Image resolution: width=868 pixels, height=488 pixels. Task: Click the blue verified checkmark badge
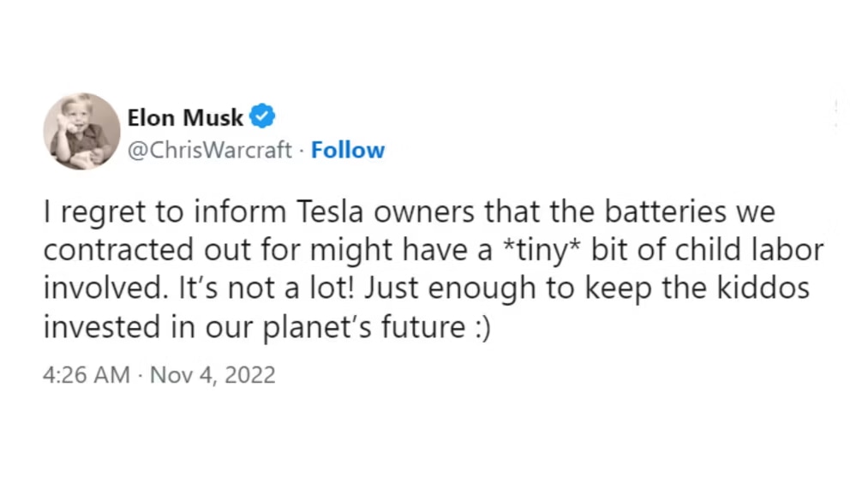click(x=262, y=116)
